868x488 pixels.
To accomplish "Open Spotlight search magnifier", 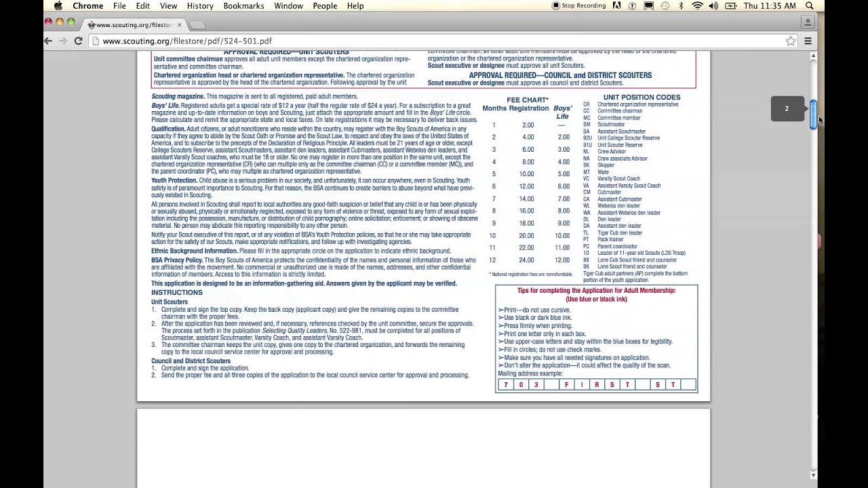I will [810, 5].
